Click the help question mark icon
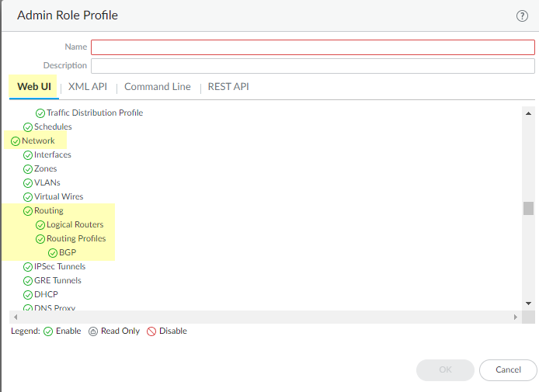This screenshot has height=392, width=539. (x=522, y=16)
